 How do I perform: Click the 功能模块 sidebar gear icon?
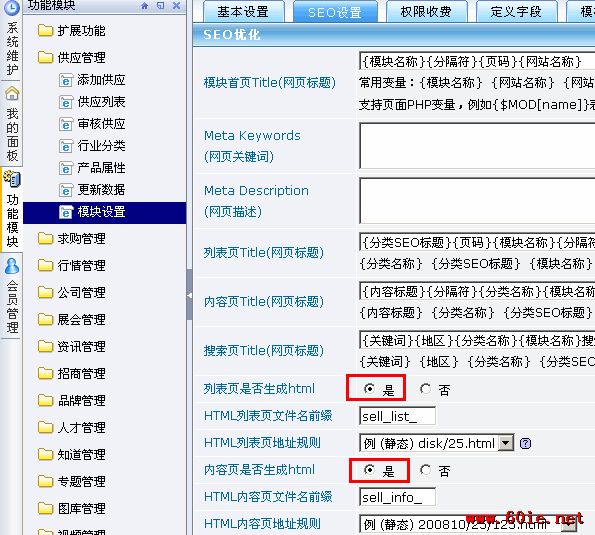point(12,179)
